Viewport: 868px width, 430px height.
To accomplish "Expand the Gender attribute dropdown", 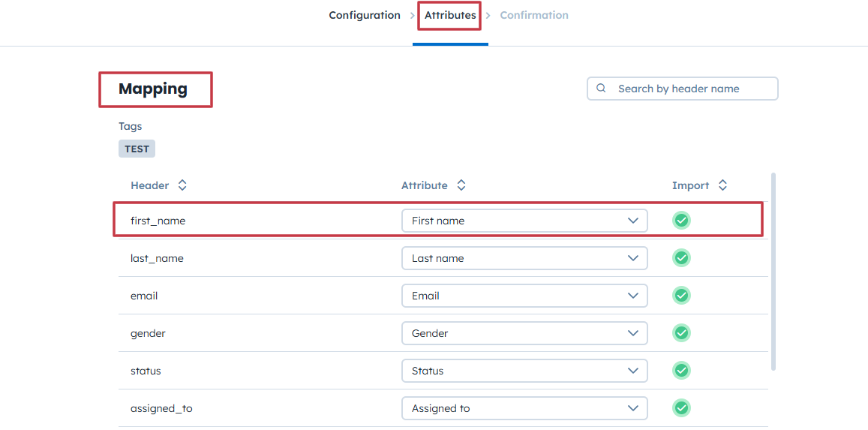I will [524, 333].
